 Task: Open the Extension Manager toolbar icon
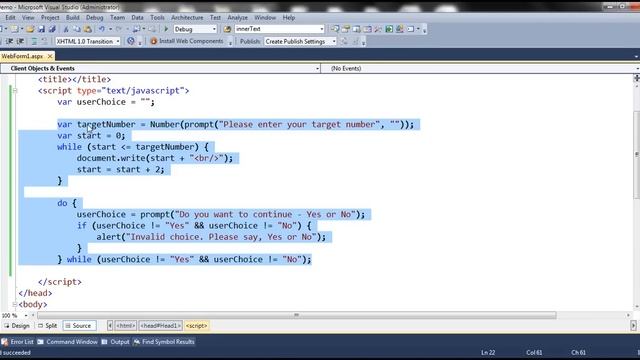[x=400, y=29]
